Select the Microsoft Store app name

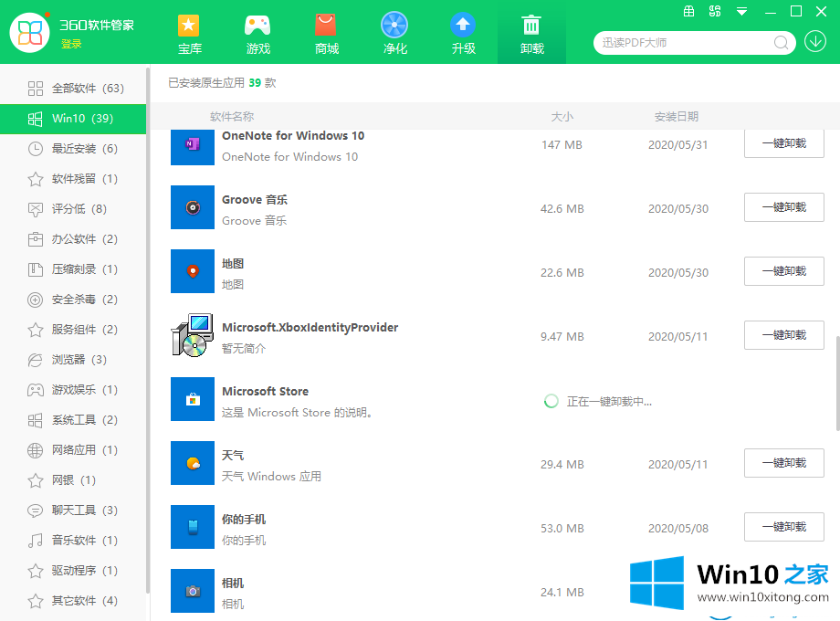pyautogui.click(x=265, y=392)
